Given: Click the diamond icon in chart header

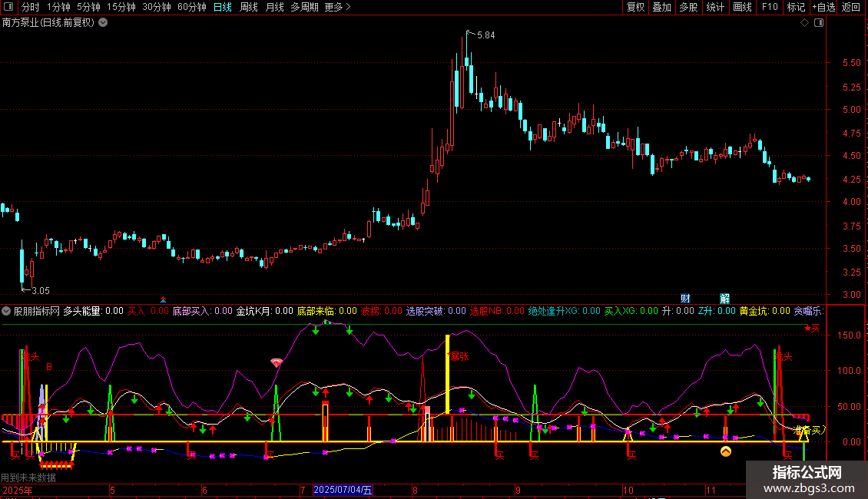Looking at the screenshot, I should (x=804, y=23).
